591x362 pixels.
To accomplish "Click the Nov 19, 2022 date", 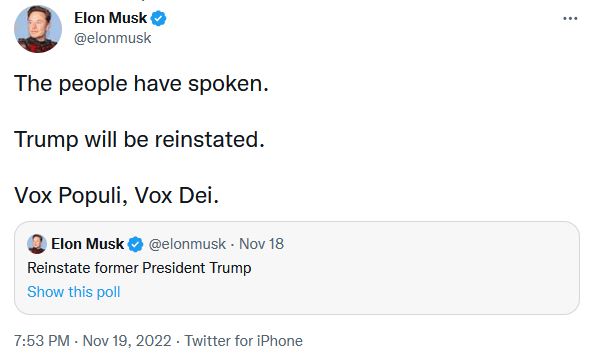I will [127, 341].
